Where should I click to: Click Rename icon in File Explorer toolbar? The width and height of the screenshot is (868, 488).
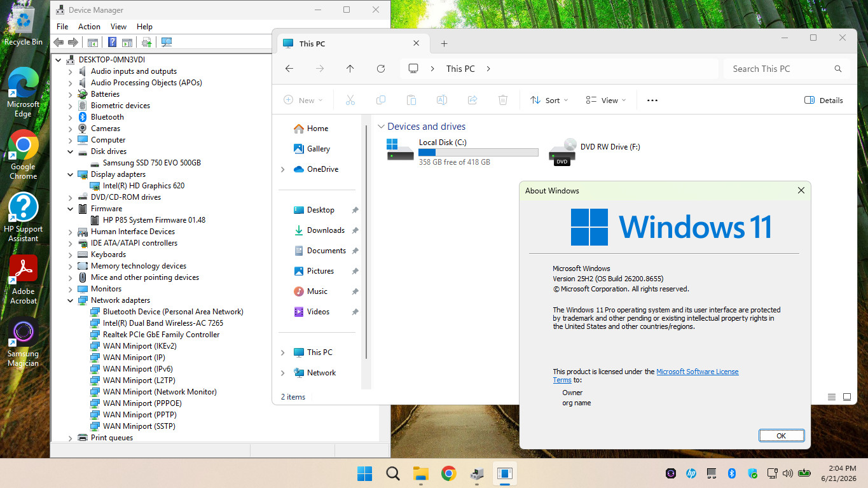442,100
